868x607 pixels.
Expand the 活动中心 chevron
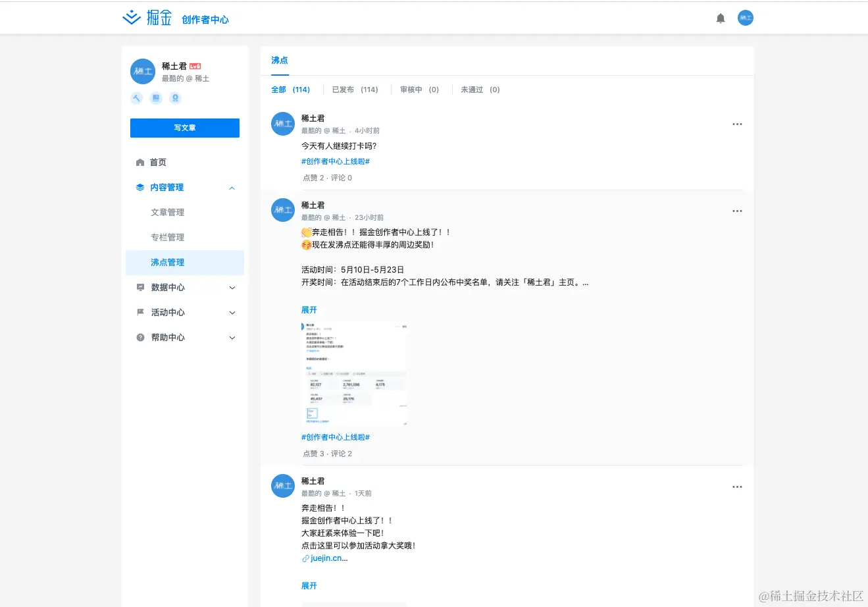(x=232, y=313)
